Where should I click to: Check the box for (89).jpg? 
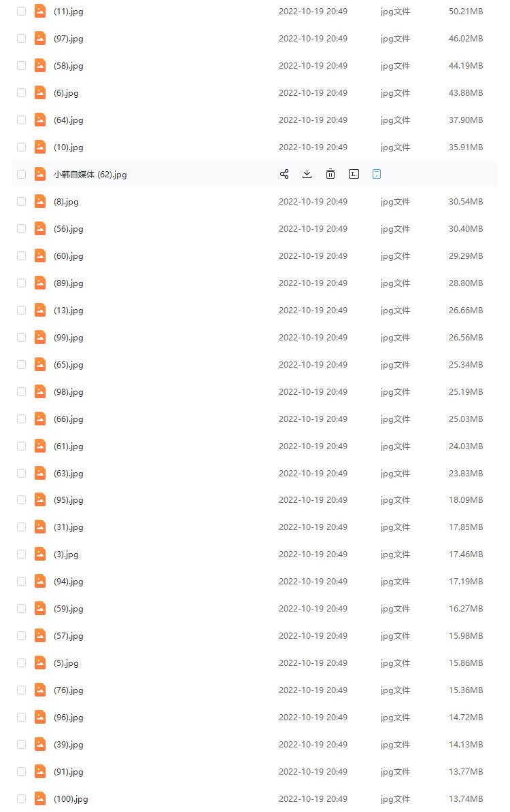[22, 283]
